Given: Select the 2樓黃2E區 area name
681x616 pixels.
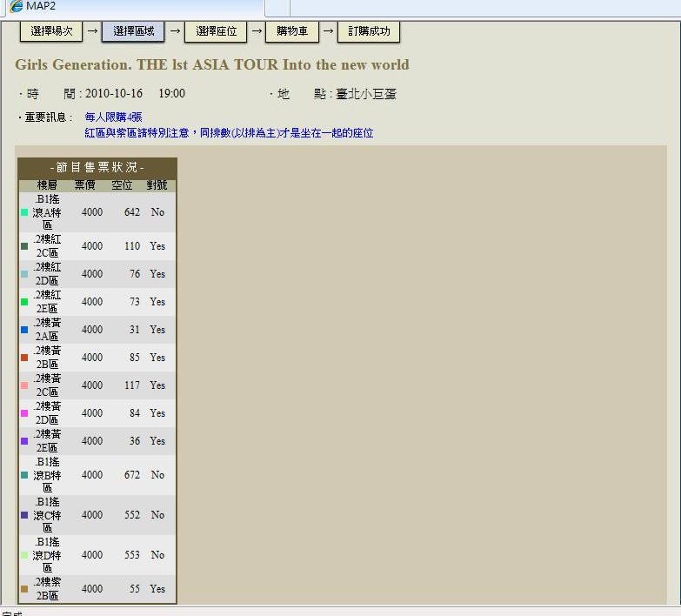Looking at the screenshot, I should [x=47, y=440].
